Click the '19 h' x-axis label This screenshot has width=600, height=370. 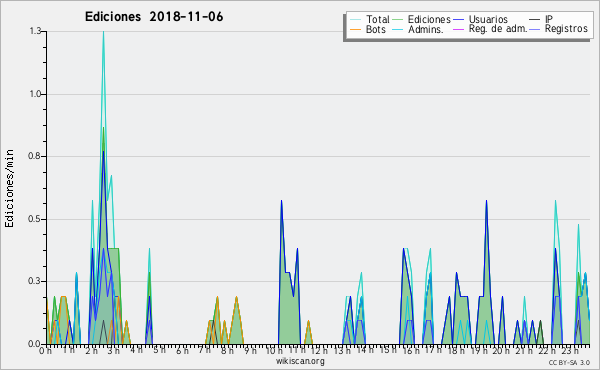478,351
